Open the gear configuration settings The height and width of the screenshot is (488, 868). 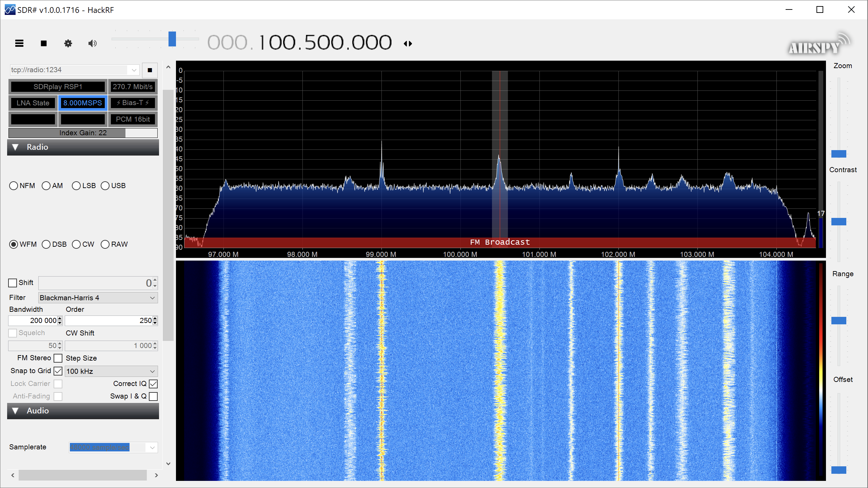tap(68, 43)
